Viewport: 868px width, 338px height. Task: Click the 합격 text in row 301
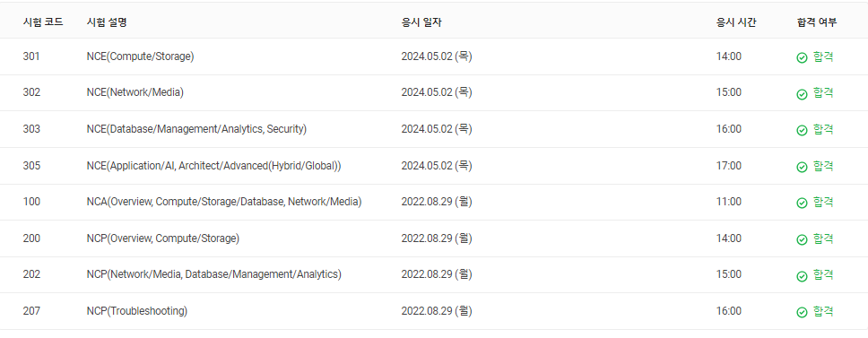pos(823,56)
